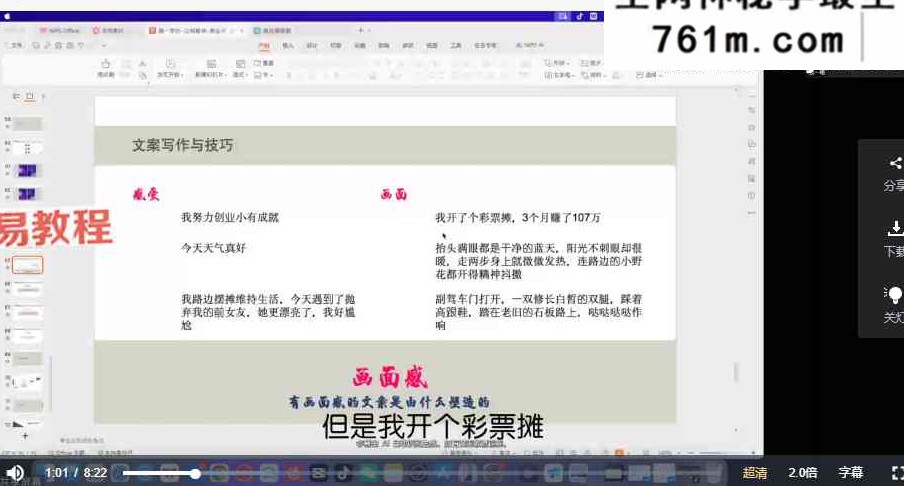The height and width of the screenshot is (486, 904).
Task: Change the playback speed via 2.0倍
Action: pyautogui.click(x=803, y=473)
